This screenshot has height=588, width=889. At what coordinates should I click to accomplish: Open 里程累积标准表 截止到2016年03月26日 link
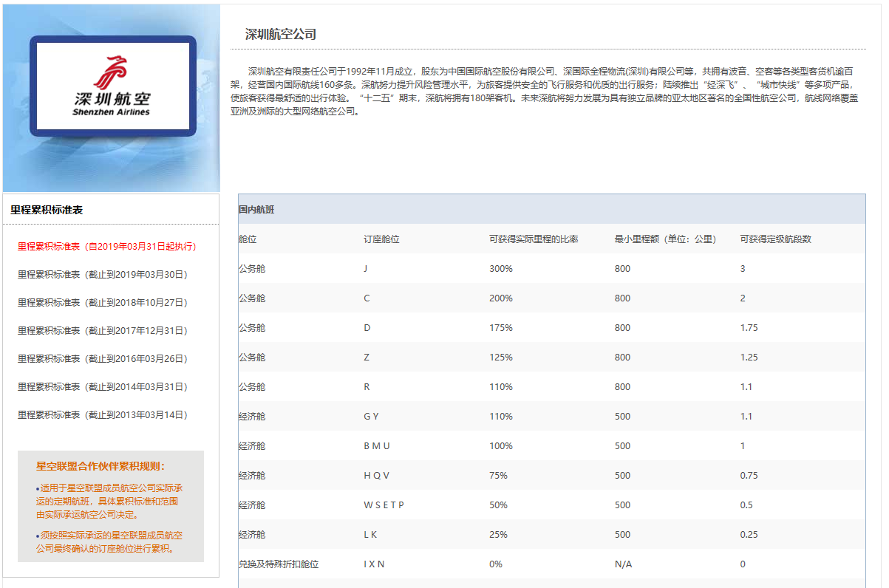pos(103,358)
